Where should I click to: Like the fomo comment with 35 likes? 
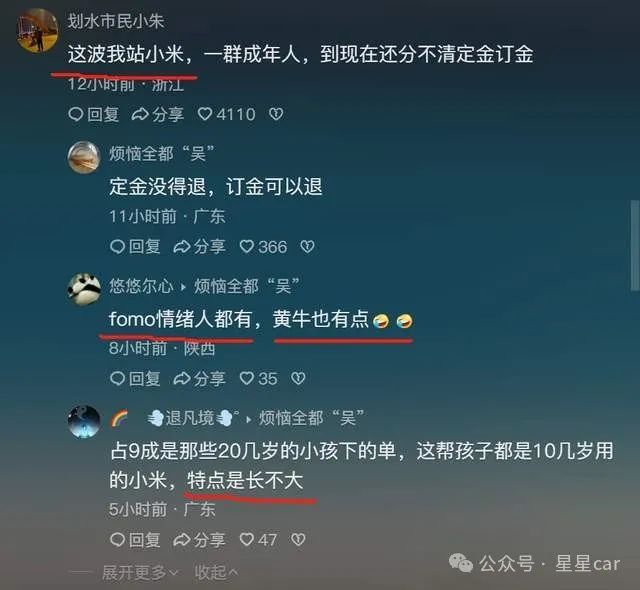tap(258, 379)
